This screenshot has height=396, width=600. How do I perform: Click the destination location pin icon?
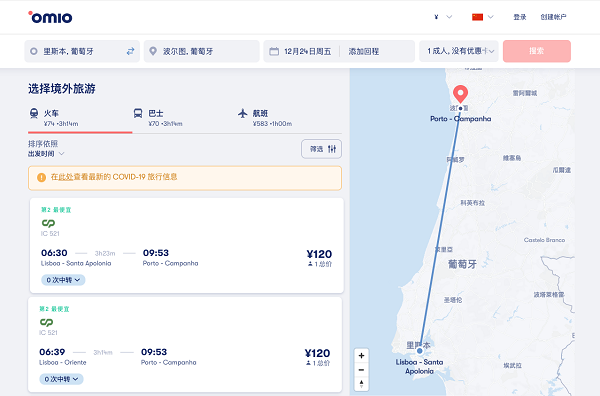(153, 51)
